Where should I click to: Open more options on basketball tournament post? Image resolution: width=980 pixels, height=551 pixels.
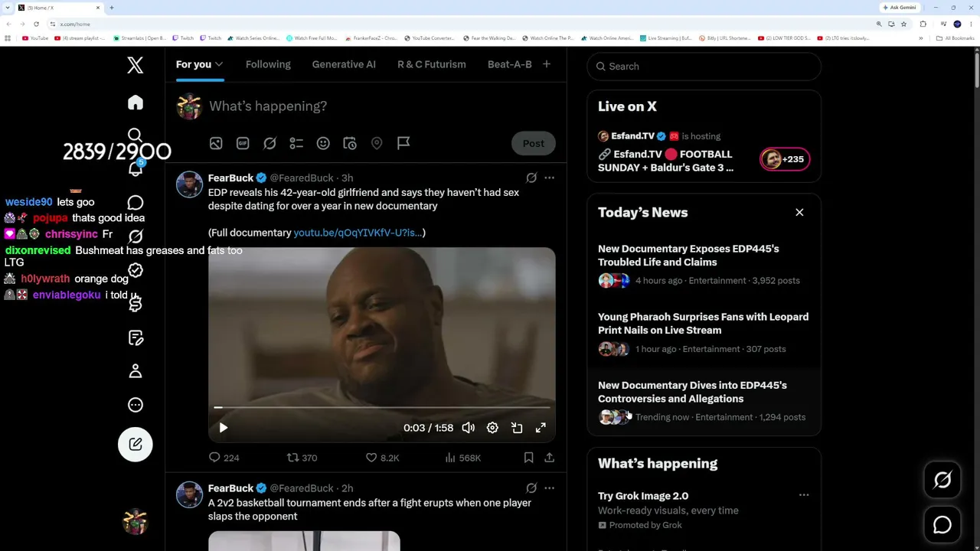[x=549, y=488]
